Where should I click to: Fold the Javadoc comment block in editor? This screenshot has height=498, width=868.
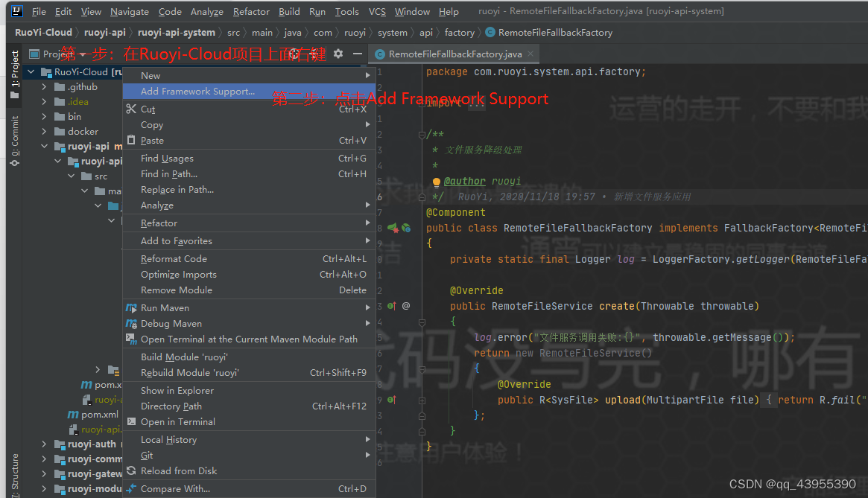pos(422,135)
